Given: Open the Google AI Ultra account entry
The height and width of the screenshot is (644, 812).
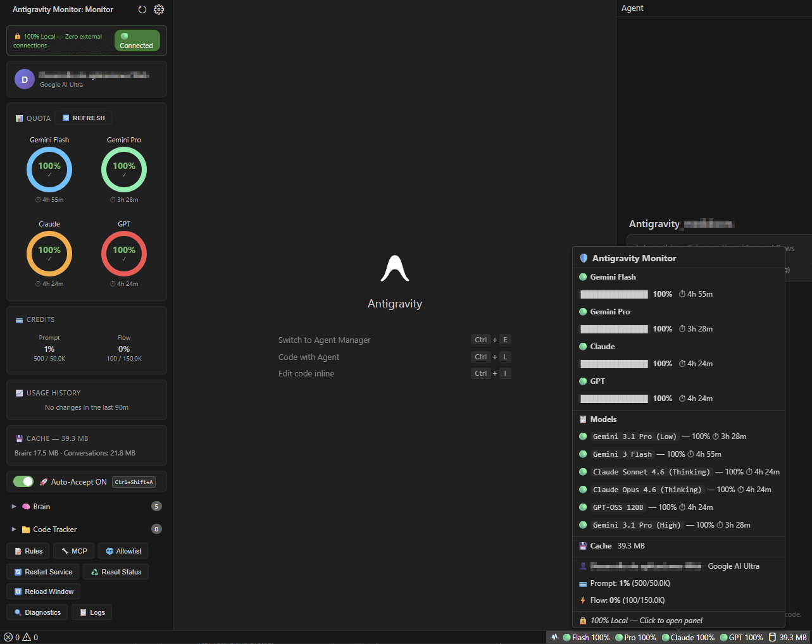Looking at the screenshot, I should 86,79.
